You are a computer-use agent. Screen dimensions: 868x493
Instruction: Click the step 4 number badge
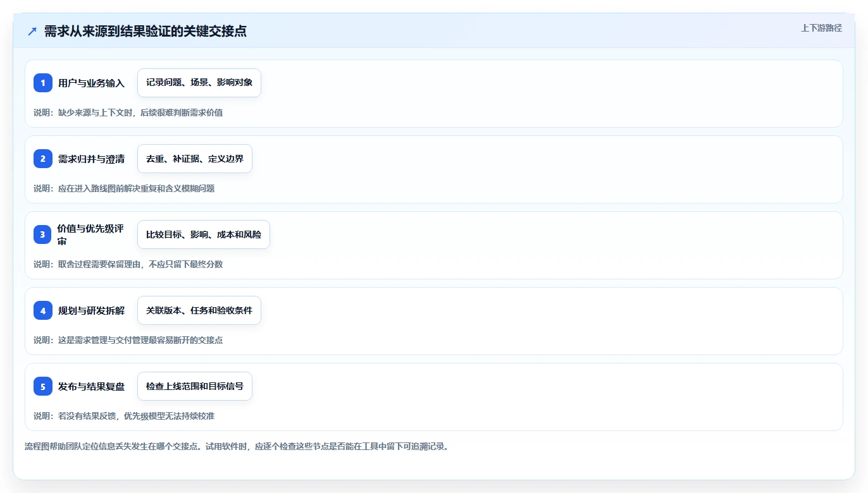[x=43, y=310]
